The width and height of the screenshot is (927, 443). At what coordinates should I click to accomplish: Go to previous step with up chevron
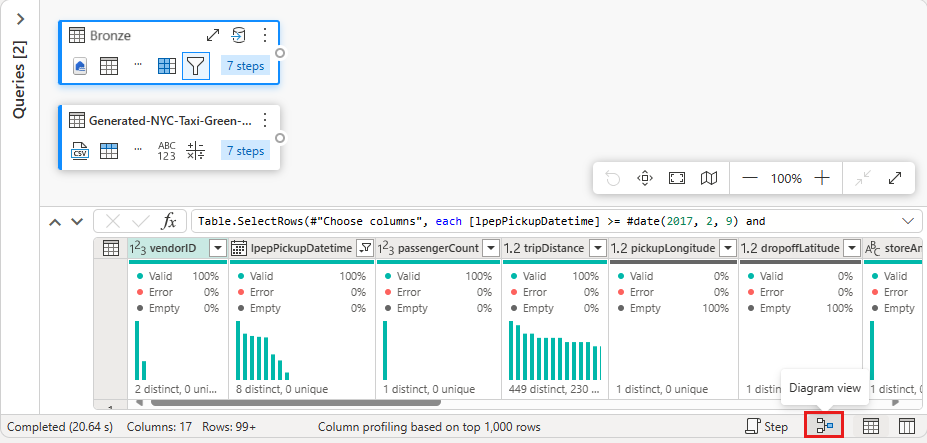55,222
